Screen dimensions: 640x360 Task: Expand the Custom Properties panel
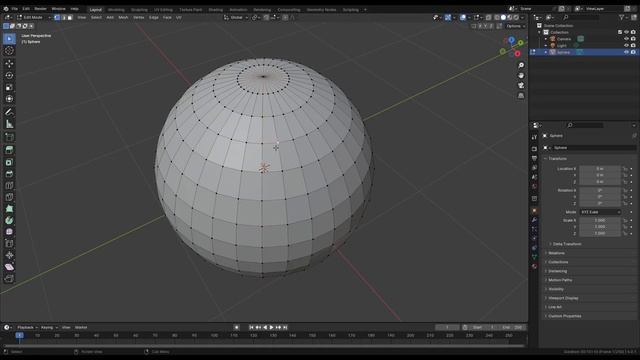coord(564,316)
